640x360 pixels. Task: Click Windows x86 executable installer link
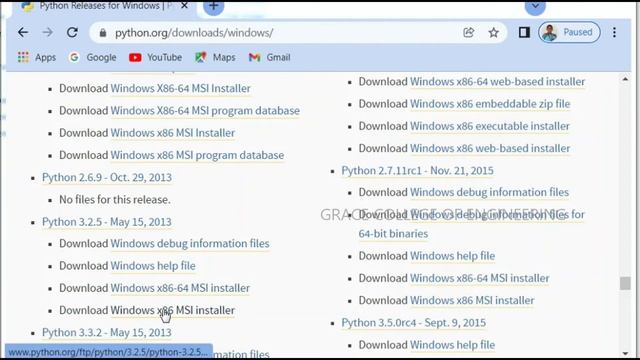pyautogui.click(x=490, y=126)
